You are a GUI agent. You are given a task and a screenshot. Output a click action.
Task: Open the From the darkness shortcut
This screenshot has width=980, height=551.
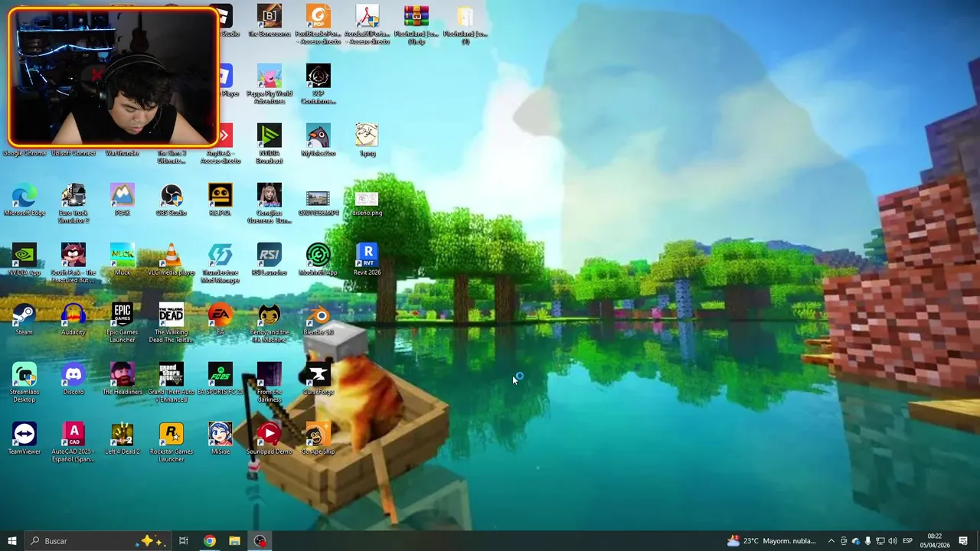coord(269,382)
